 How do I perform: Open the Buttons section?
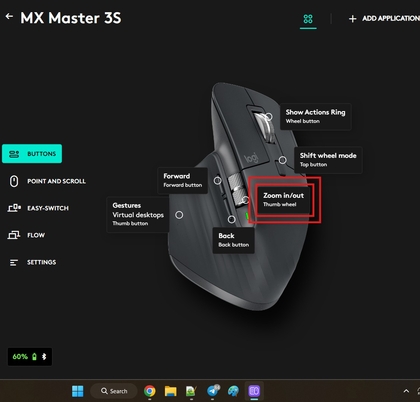coord(32,154)
